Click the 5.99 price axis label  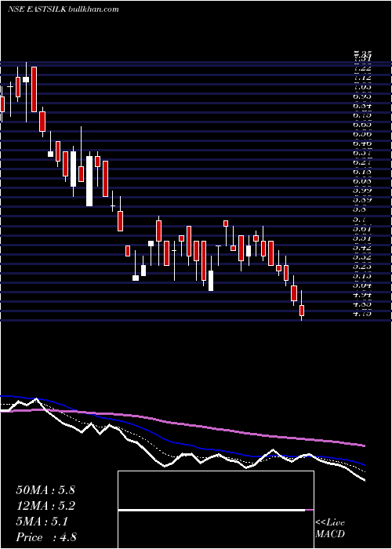[362, 191]
